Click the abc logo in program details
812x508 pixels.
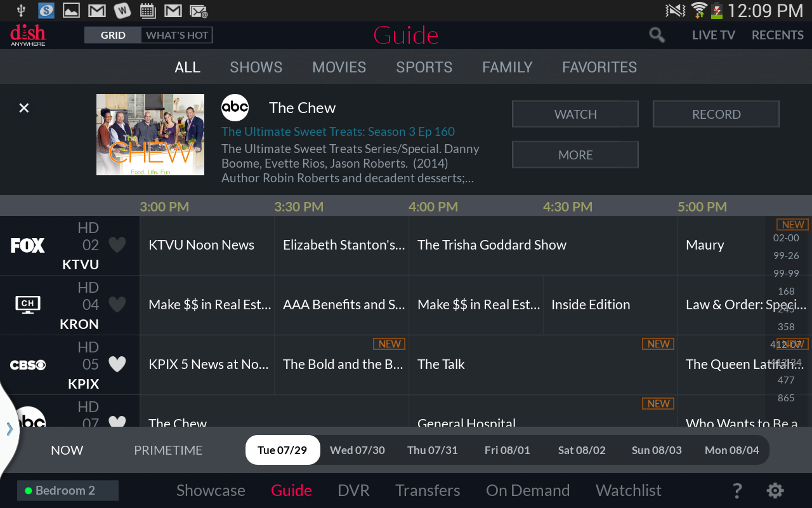click(x=235, y=108)
